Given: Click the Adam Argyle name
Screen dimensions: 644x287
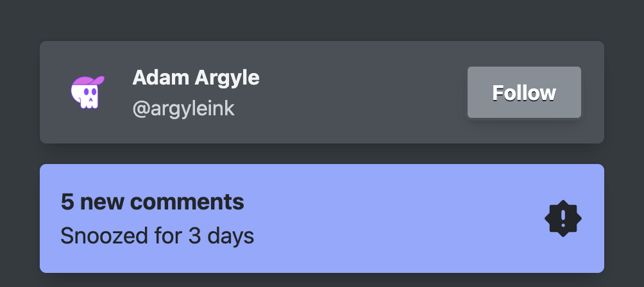Looking at the screenshot, I should 196,78.
